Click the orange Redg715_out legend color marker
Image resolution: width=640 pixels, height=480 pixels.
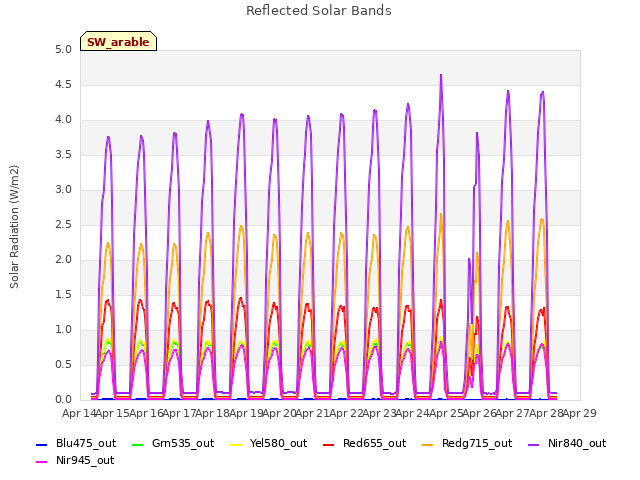click(x=427, y=444)
